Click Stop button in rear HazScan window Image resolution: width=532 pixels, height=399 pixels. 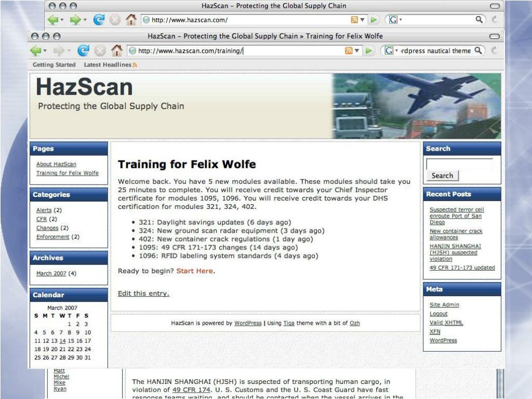point(115,20)
